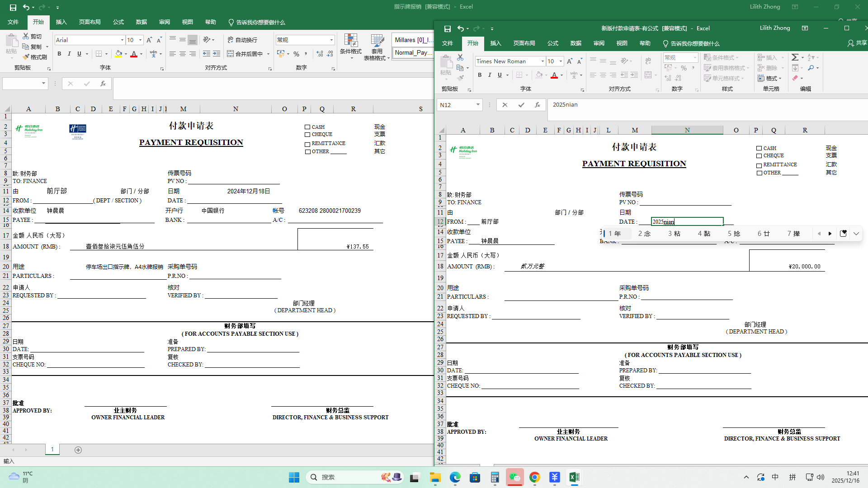Open 页面布局 tab in left Excel
The width and height of the screenshot is (868, 488).
click(x=90, y=22)
